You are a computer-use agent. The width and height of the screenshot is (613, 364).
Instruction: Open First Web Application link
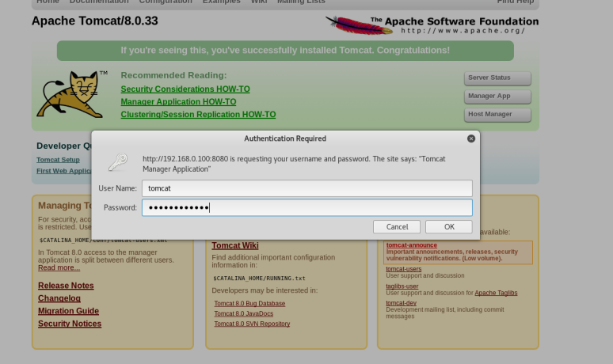[64, 171]
